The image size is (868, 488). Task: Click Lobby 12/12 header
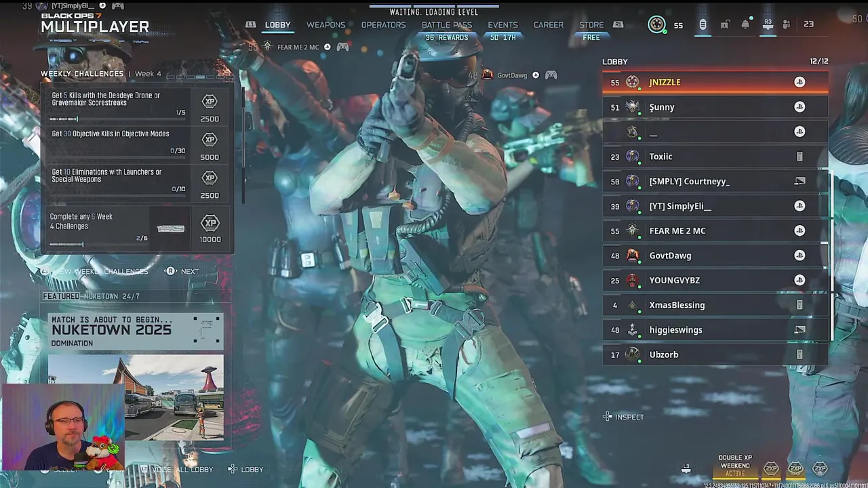715,61
